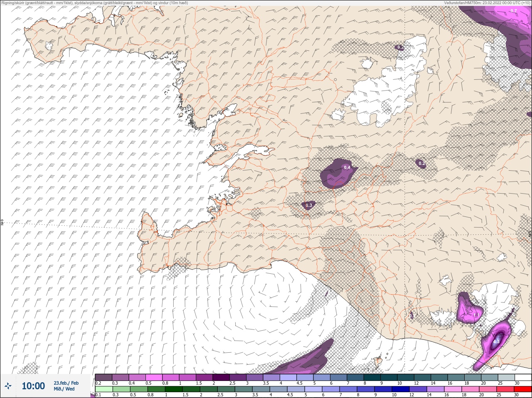Click the deep blue lower-row swatch labeled 10
This screenshot has height=398, width=532.
401,389
